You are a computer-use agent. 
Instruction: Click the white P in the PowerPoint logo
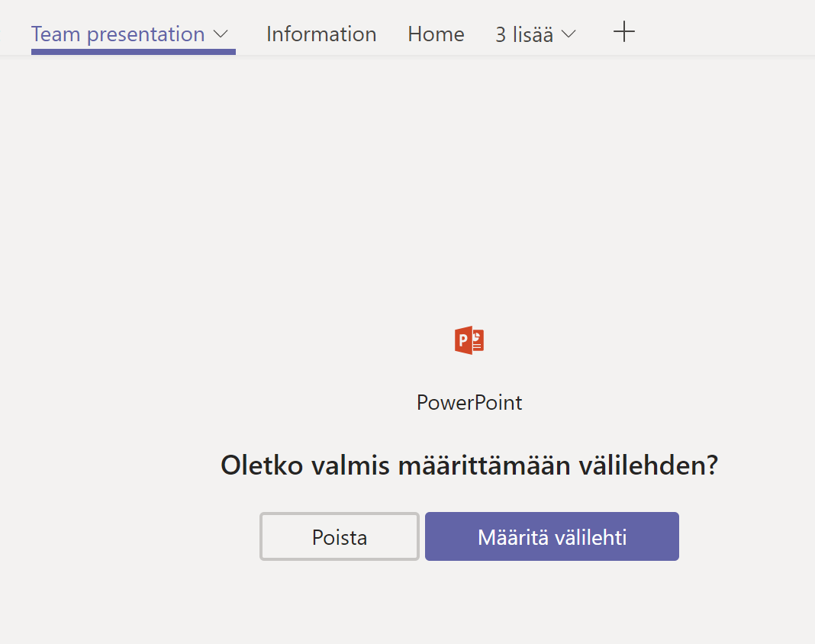click(x=462, y=340)
